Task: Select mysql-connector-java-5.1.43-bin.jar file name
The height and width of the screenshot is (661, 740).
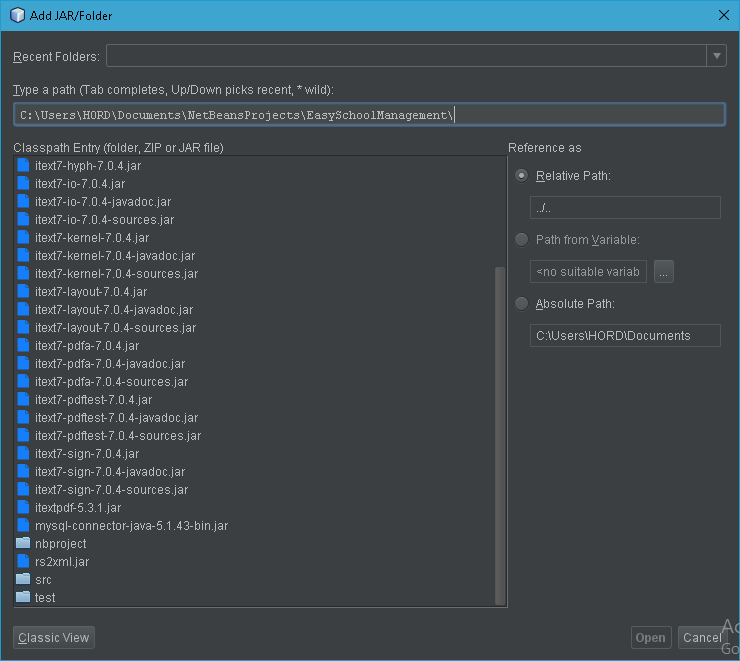Action: point(131,526)
